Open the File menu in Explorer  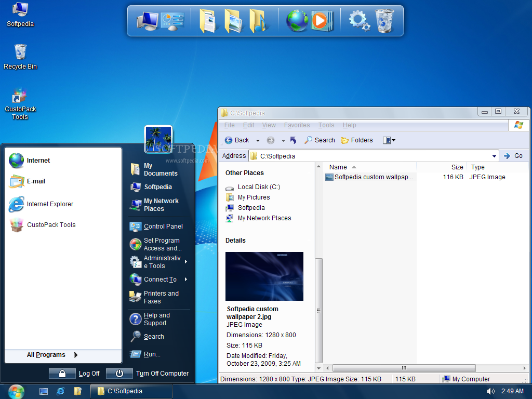pos(229,125)
